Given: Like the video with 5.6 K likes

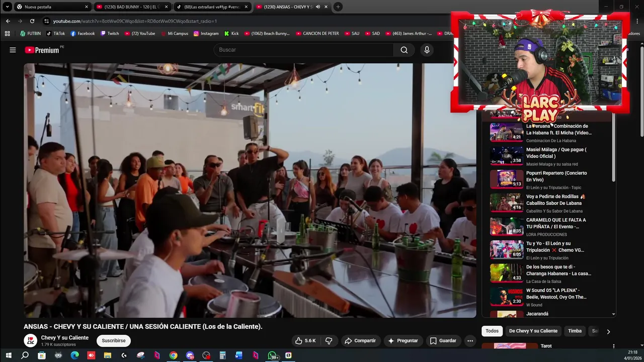Looking at the screenshot, I should click(x=305, y=340).
